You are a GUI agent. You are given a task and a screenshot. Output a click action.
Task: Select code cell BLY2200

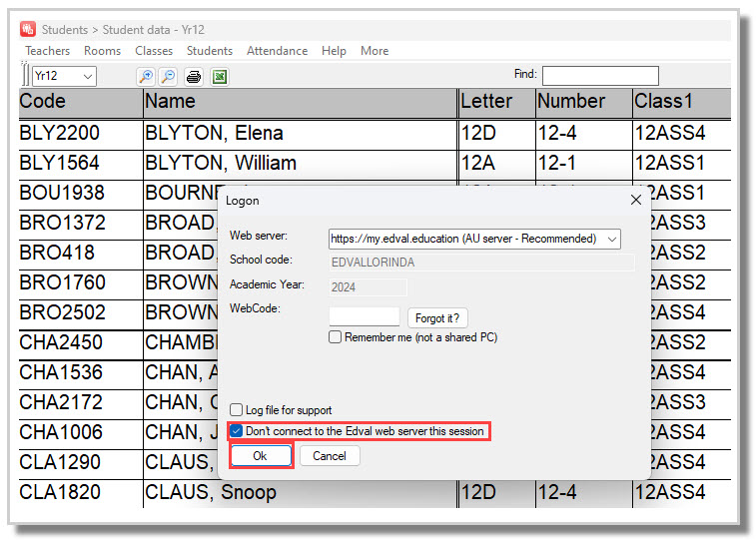tap(81, 134)
